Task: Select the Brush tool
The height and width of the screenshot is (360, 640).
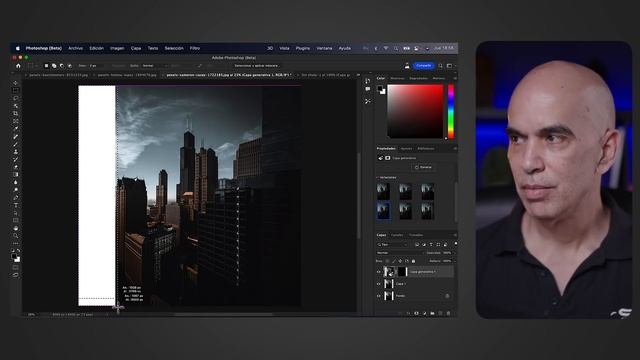Action: (x=16, y=144)
